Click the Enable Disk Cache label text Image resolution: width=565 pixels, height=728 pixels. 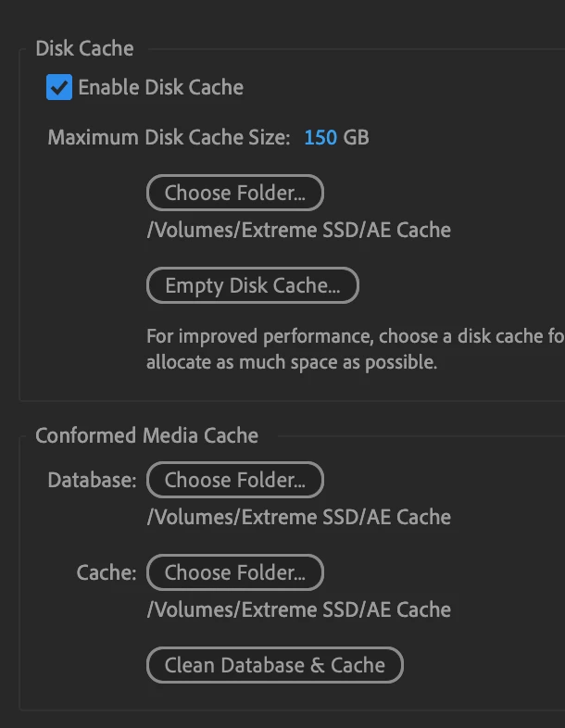160,88
